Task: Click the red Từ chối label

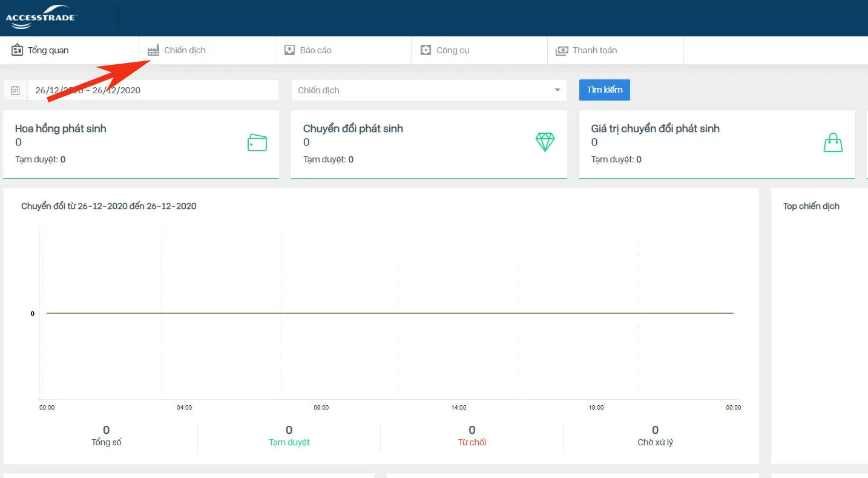Action: (x=472, y=442)
